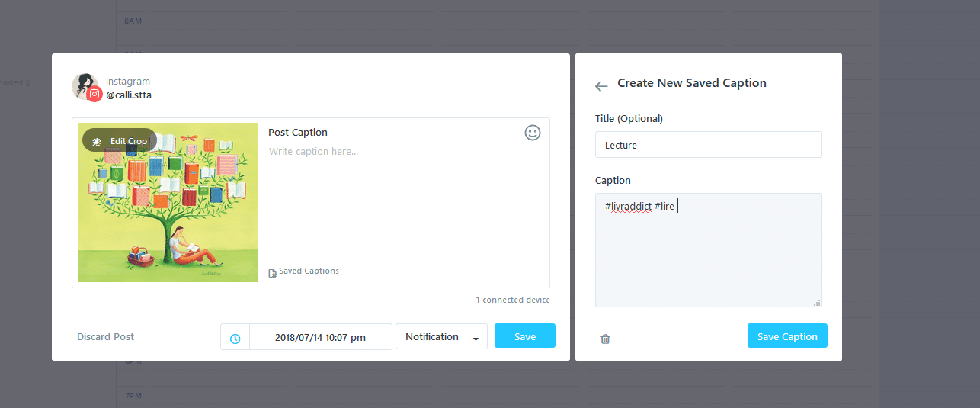
Task: Delete the saved caption with the trash icon
Action: click(x=605, y=339)
